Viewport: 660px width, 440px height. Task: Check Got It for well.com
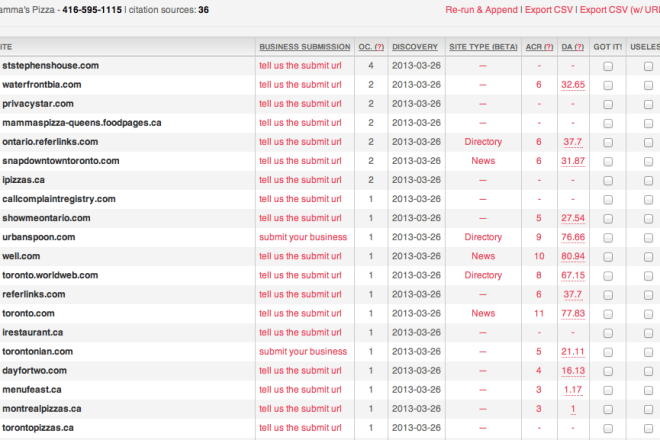click(607, 257)
